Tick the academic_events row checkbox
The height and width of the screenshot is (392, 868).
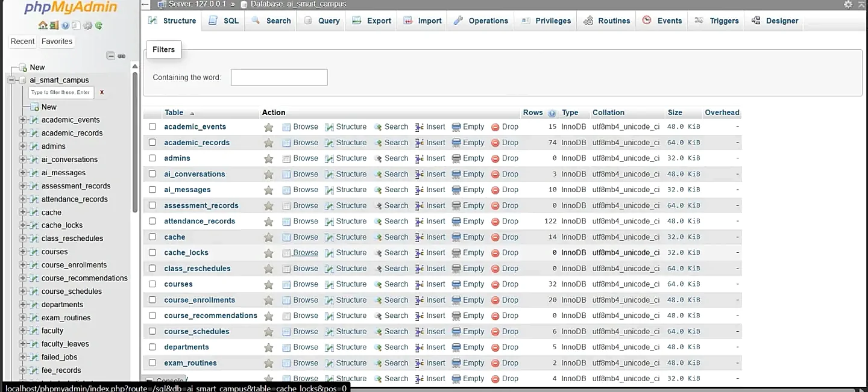pos(153,126)
